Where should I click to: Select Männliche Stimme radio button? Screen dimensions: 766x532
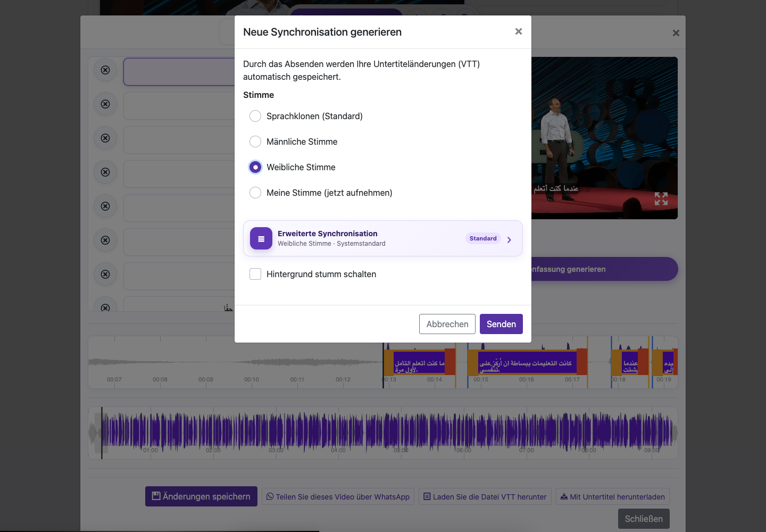click(x=255, y=142)
